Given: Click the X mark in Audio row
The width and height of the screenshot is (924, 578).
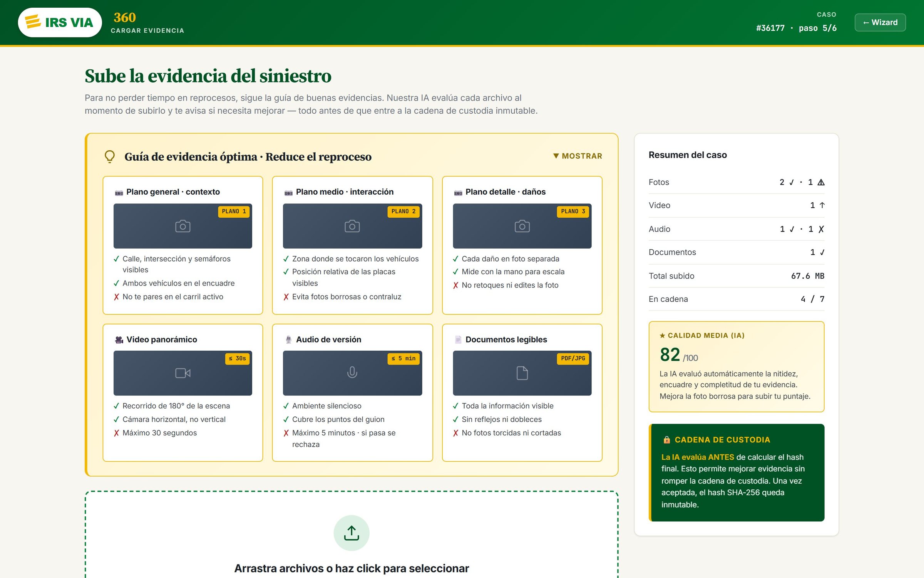Looking at the screenshot, I should tap(821, 229).
